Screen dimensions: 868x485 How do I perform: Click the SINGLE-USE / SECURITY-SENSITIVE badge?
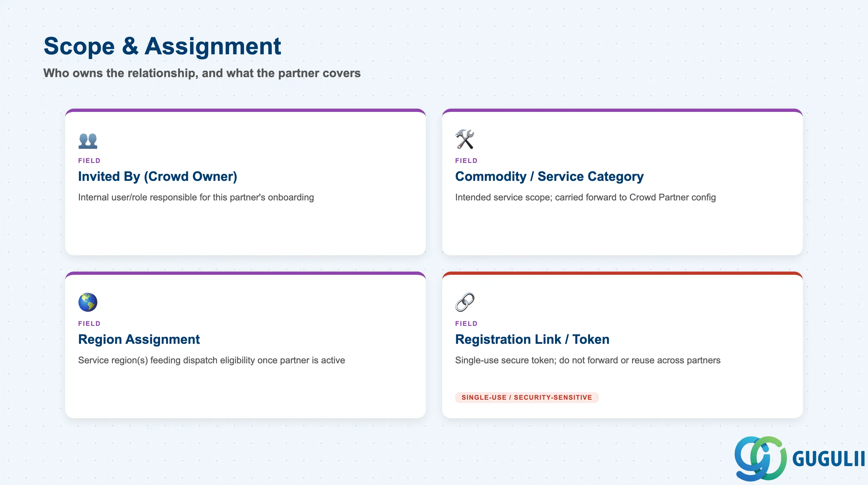[527, 397]
